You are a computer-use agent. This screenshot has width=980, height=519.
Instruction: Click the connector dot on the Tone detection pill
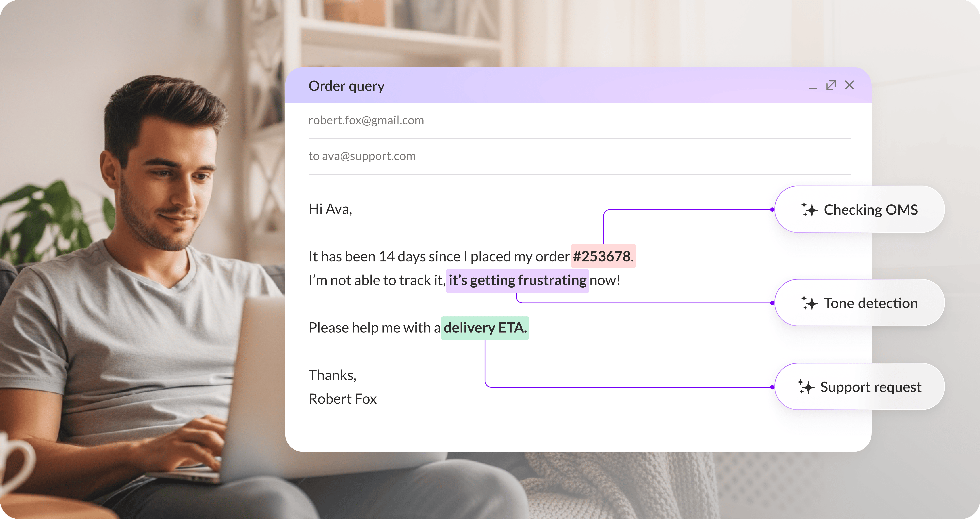click(772, 303)
